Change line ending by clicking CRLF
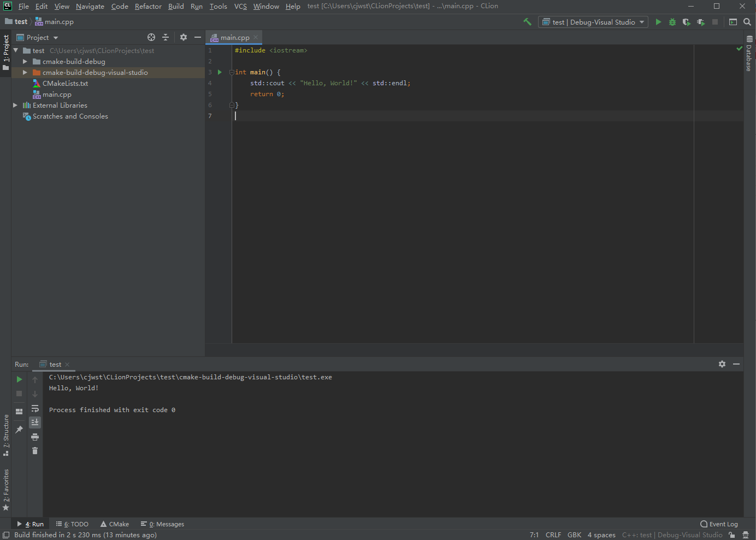This screenshot has height=540, width=756. pos(553,535)
